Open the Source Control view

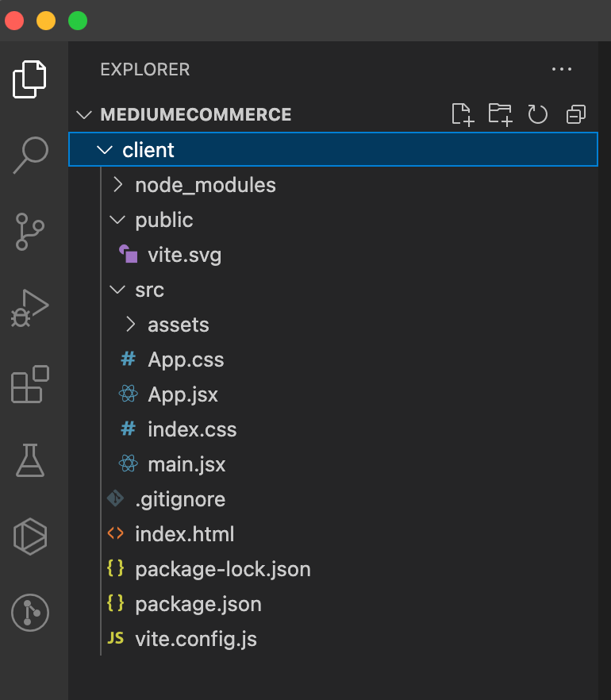coord(30,231)
